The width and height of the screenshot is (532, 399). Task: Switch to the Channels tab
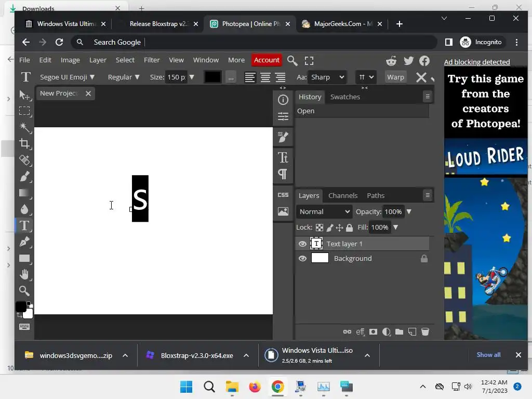pyautogui.click(x=343, y=196)
